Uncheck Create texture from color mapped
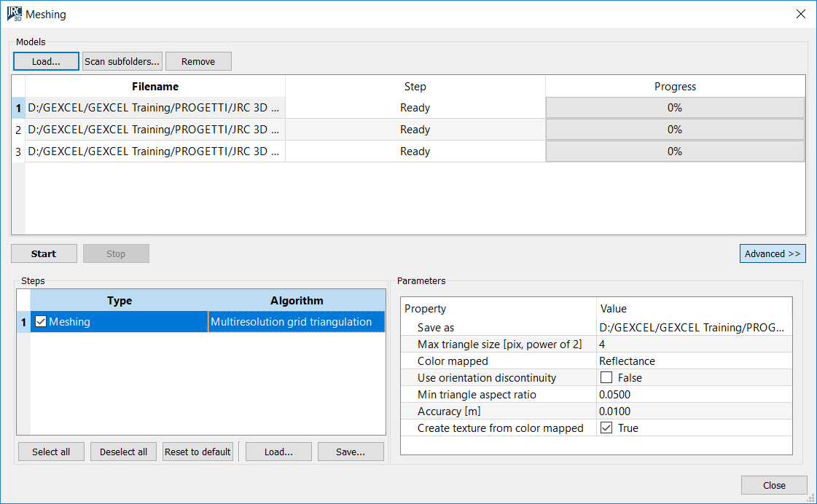Viewport: 817px width, 504px height. click(606, 428)
